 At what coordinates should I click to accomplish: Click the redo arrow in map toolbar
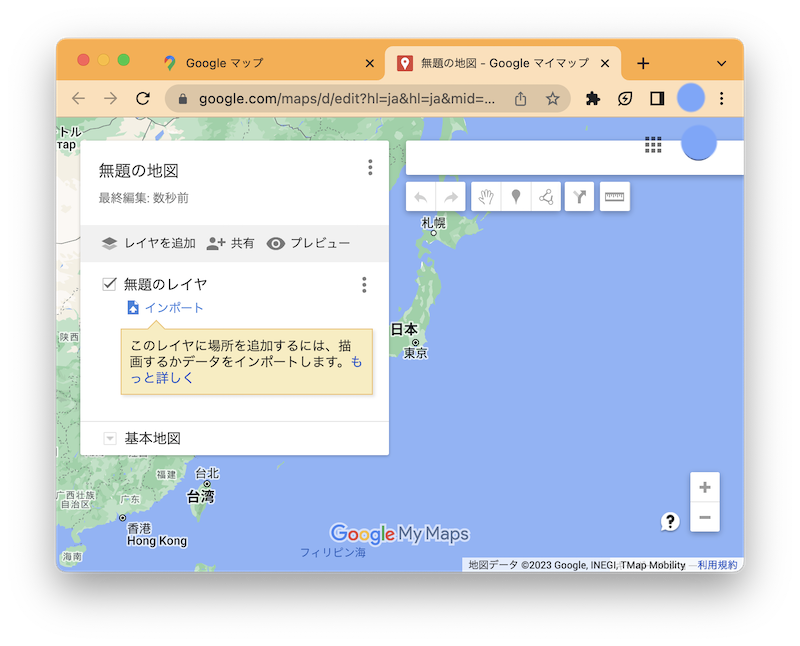coord(451,197)
